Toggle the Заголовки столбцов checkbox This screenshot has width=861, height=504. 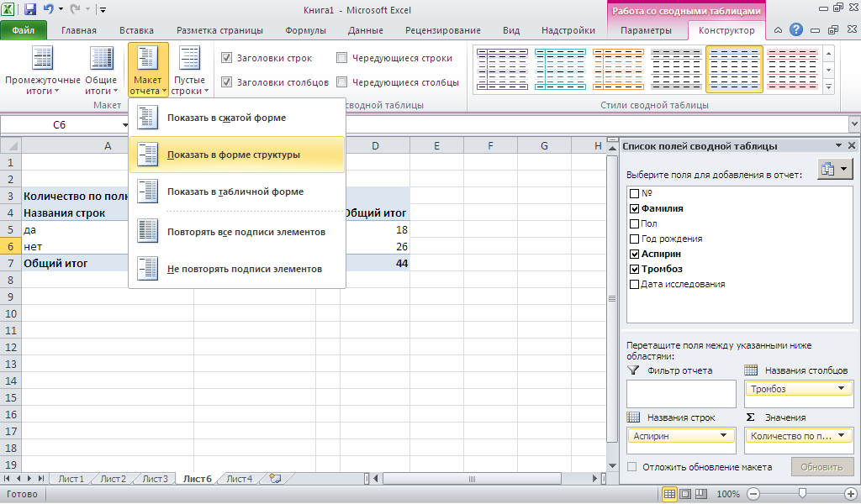(x=226, y=82)
